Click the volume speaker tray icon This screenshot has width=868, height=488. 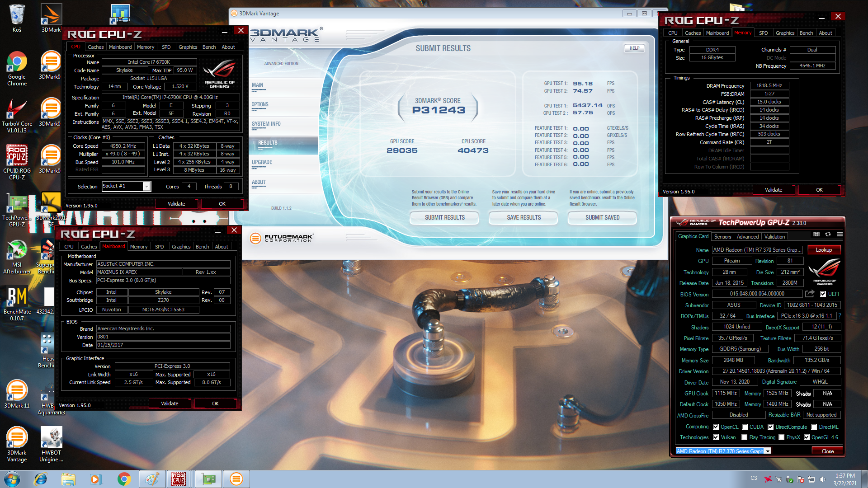click(822, 479)
